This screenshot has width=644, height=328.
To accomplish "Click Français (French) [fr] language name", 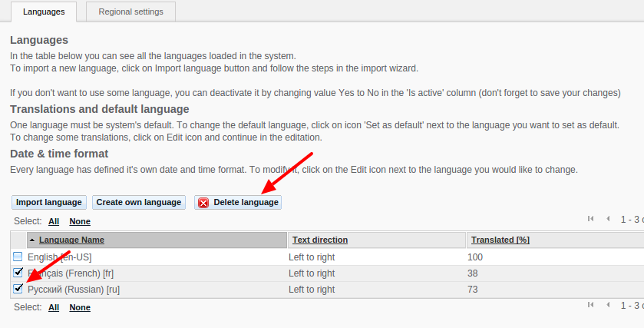I will (x=71, y=273).
